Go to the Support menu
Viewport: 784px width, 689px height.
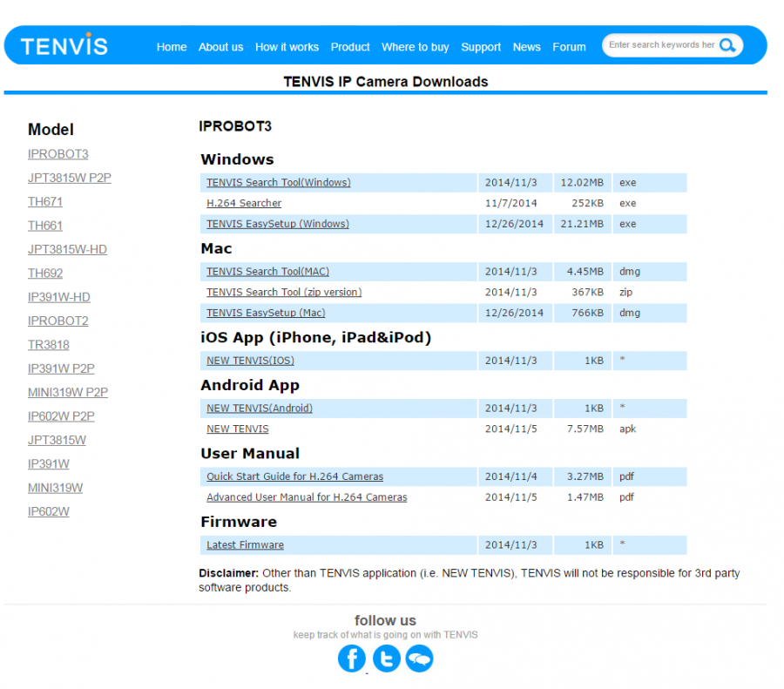pyautogui.click(x=481, y=47)
